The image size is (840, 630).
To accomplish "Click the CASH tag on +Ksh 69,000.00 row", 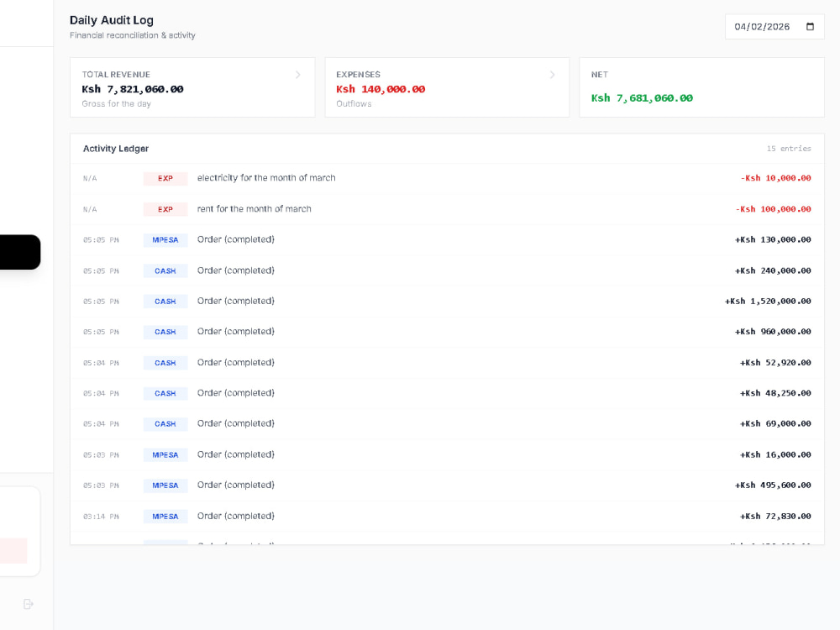I will [165, 424].
